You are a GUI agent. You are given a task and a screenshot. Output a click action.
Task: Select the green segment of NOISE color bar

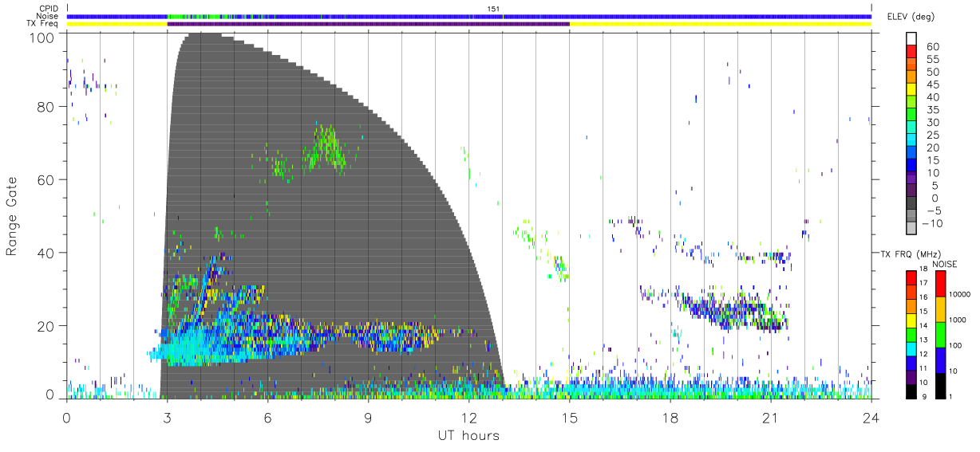(x=940, y=334)
